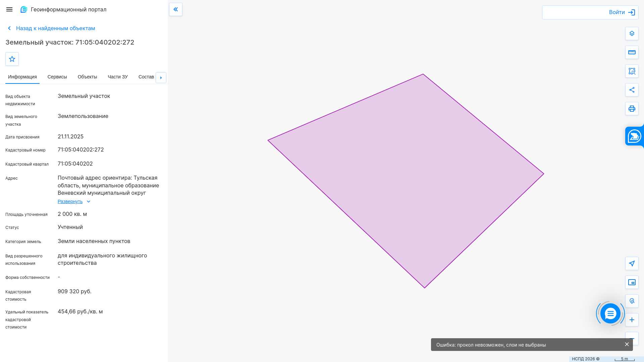Add parcel to favorites with star icon

[x=12, y=59]
